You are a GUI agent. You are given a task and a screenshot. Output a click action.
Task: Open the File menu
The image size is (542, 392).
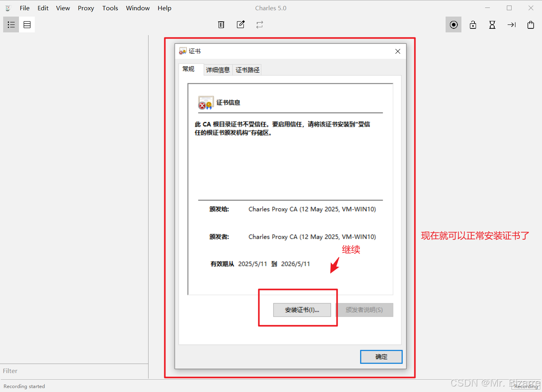point(24,8)
